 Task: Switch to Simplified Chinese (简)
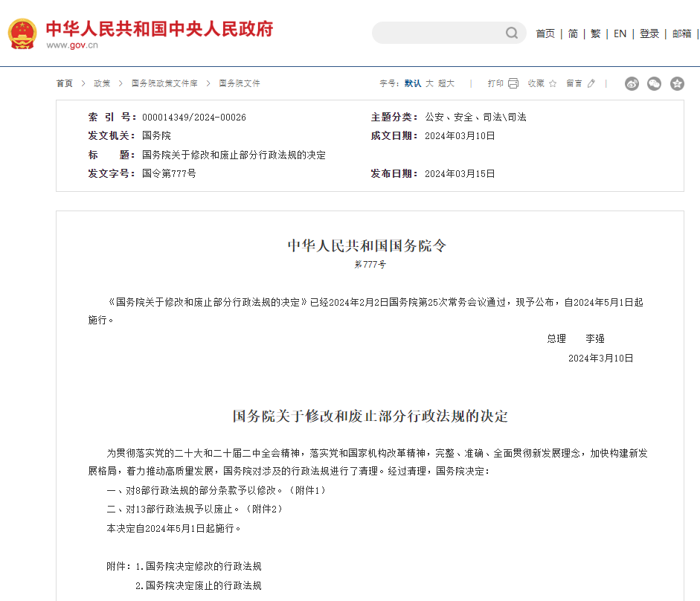[x=573, y=33]
